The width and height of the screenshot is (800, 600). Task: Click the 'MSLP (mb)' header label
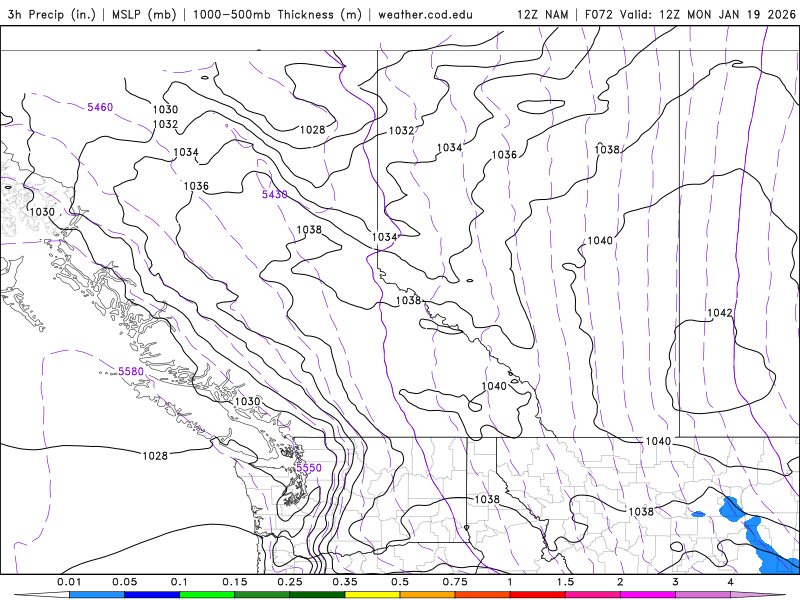click(144, 14)
